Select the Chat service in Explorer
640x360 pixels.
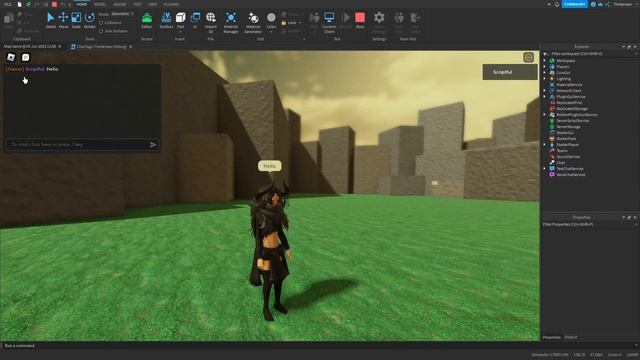coord(558,162)
